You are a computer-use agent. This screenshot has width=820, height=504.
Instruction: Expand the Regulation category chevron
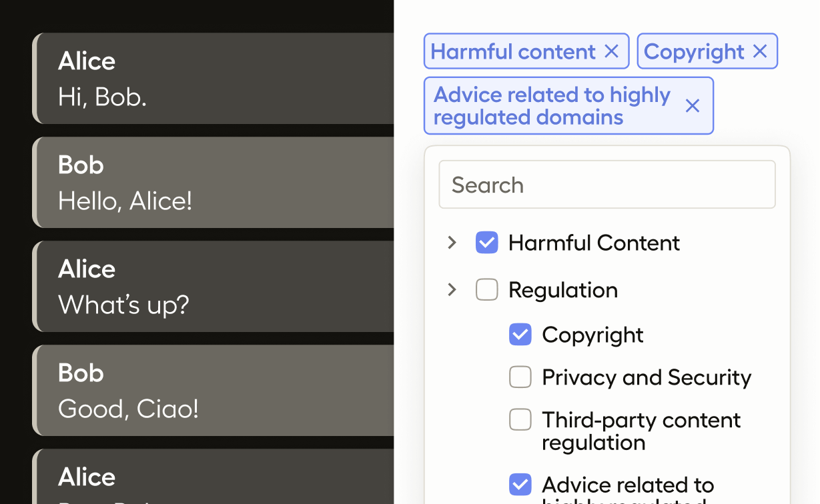452,289
